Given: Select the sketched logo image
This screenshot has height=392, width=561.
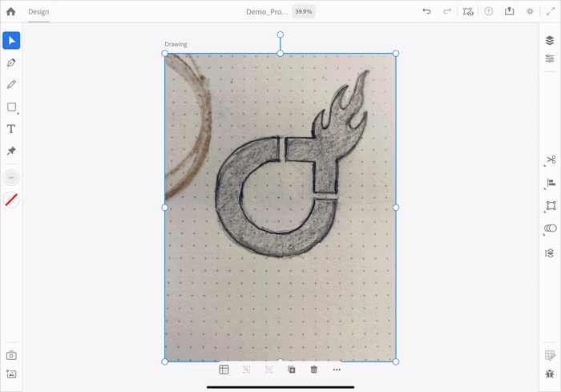Looking at the screenshot, I should click(280, 208).
